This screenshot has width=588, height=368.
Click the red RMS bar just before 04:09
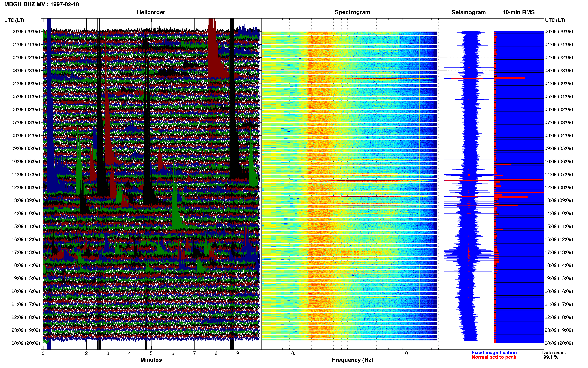pos(509,78)
